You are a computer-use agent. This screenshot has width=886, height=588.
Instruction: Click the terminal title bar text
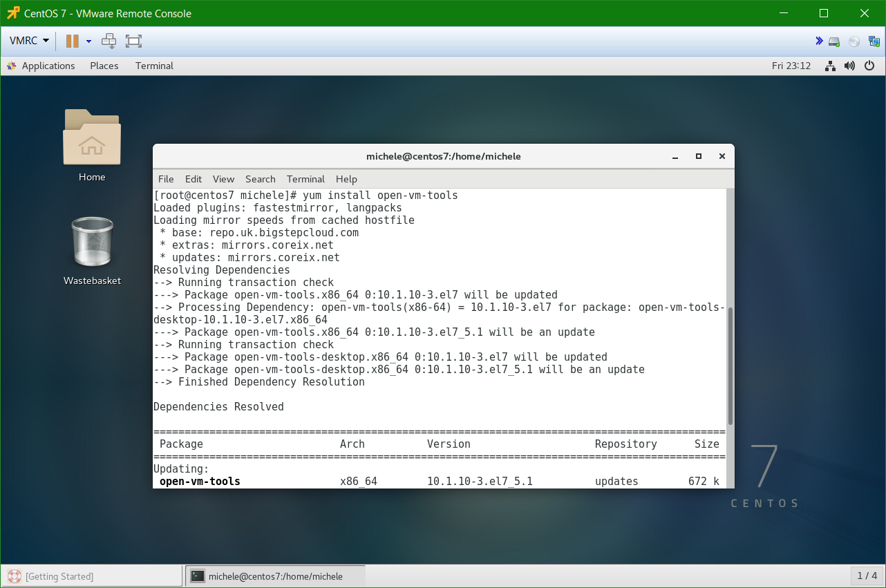(443, 156)
